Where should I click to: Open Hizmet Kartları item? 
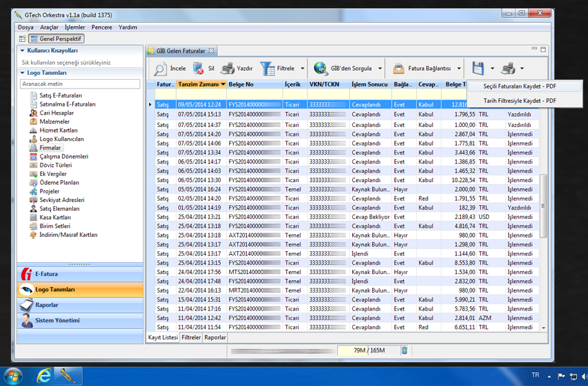click(58, 130)
